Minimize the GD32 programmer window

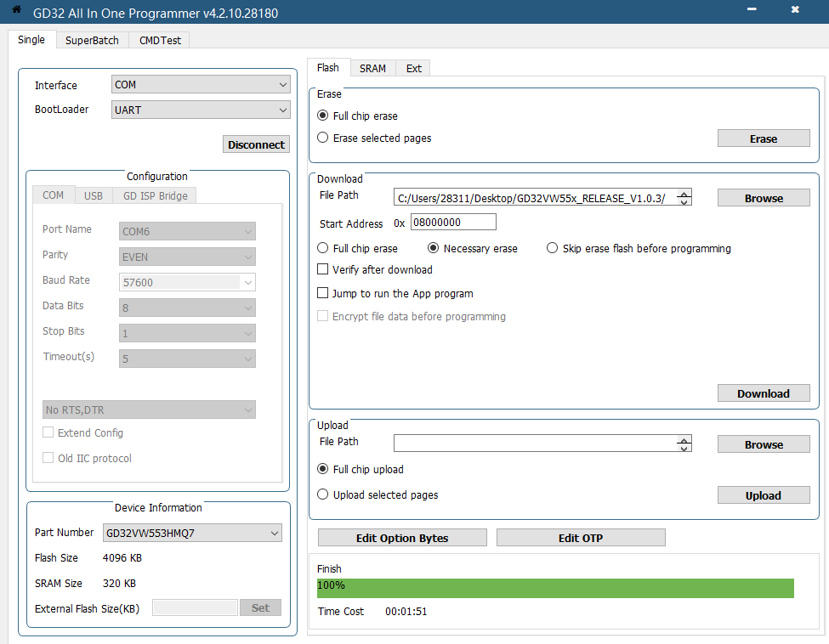tap(752, 9)
